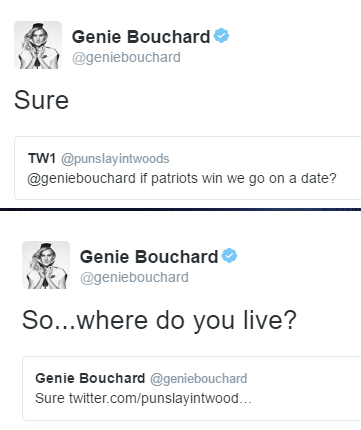Open @geniebouchard handle under the second tweet's author name
This screenshot has width=361, height=430.
pyautogui.click(x=134, y=277)
